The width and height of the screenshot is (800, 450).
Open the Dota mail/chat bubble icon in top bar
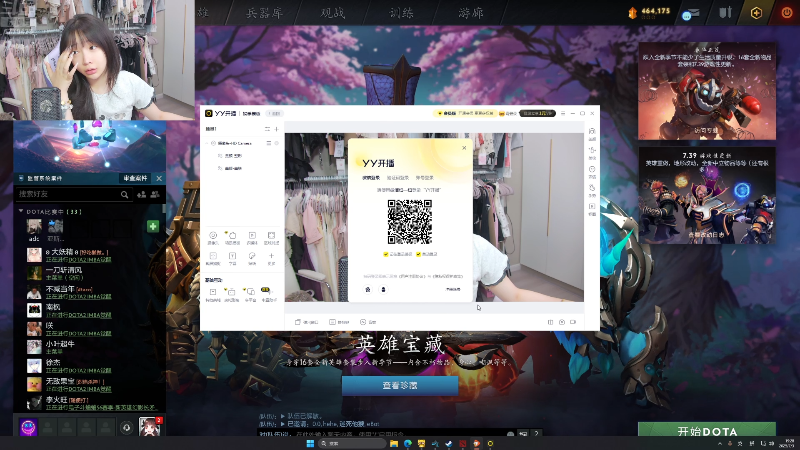click(x=690, y=13)
